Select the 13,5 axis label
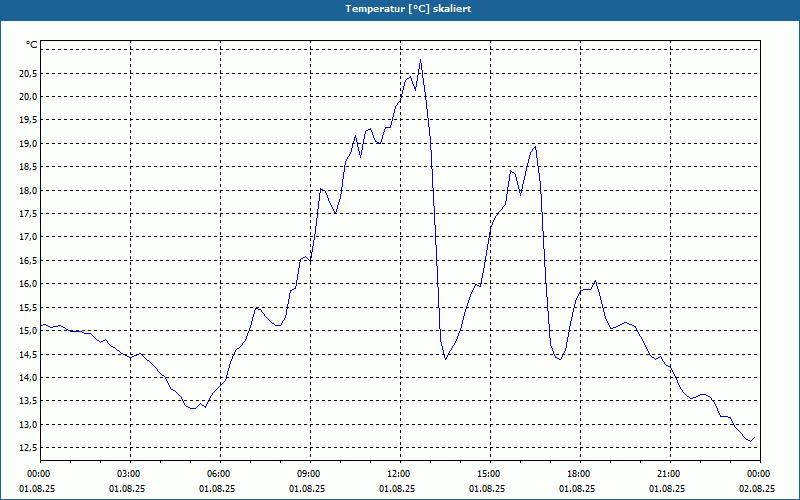800x500 pixels. pyautogui.click(x=28, y=401)
